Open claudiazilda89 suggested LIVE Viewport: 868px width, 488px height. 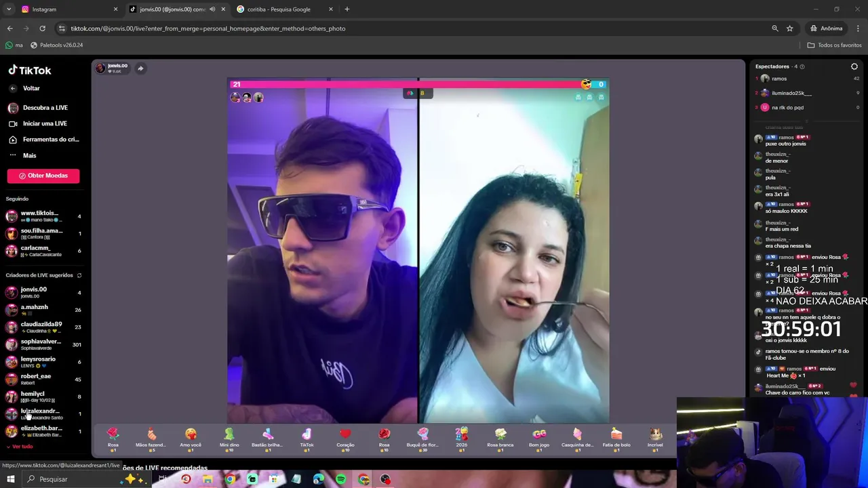(x=43, y=327)
